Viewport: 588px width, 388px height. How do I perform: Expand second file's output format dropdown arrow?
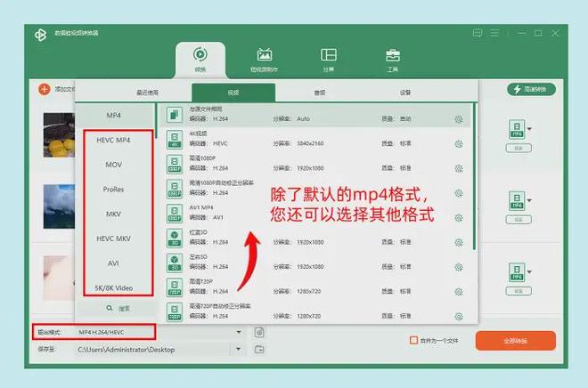(529, 200)
